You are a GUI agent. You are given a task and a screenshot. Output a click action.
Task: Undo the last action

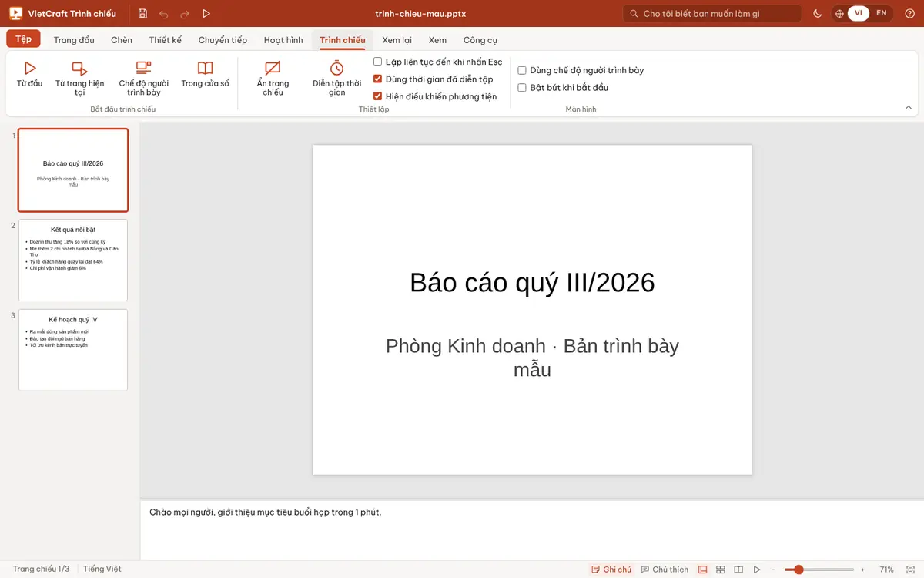(164, 13)
